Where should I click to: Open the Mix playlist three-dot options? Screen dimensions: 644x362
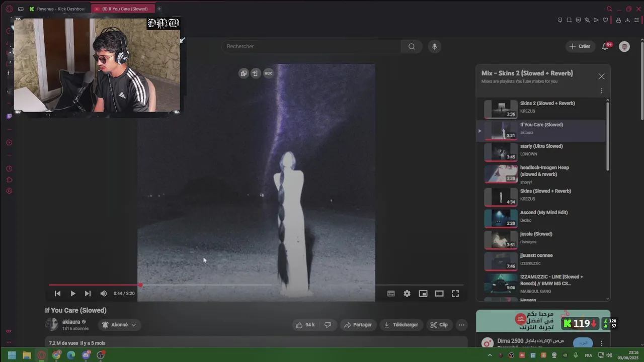point(601,91)
